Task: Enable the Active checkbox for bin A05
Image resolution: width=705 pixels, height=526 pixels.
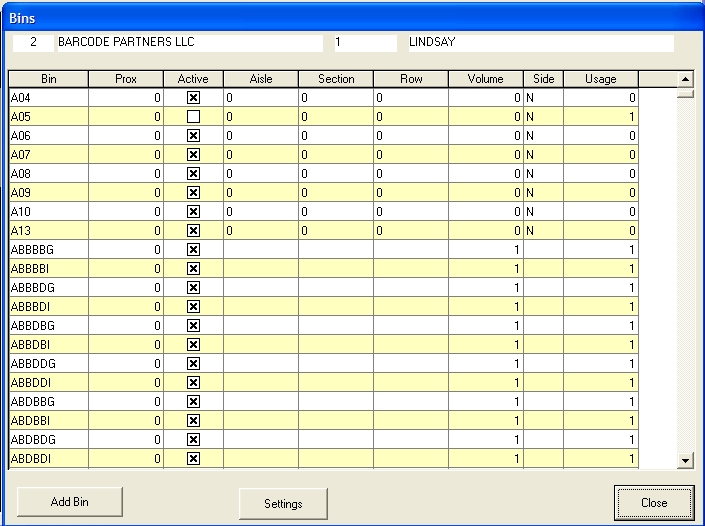Action: coord(193,117)
